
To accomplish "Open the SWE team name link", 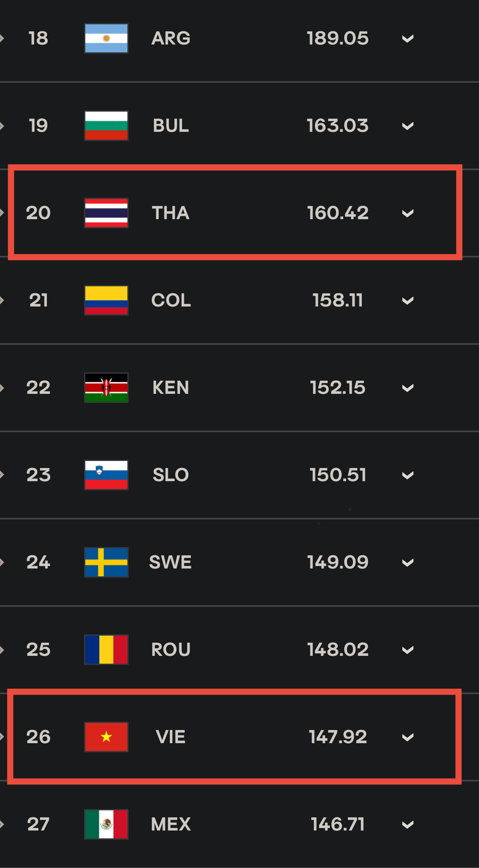I will (x=170, y=562).
